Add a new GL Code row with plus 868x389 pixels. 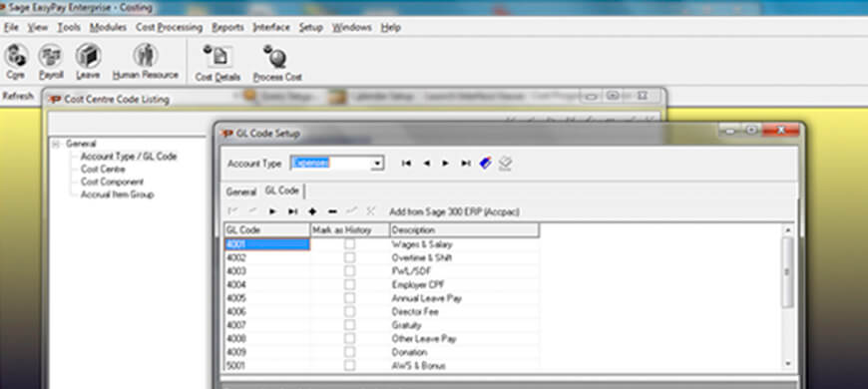pyautogui.click(x=312, y=211)
